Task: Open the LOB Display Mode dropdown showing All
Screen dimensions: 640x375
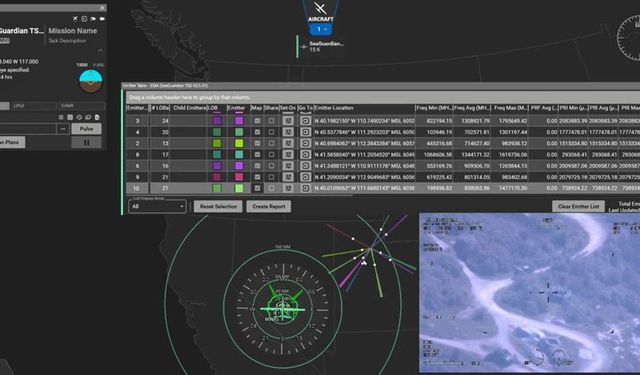Action: [157, 206]
